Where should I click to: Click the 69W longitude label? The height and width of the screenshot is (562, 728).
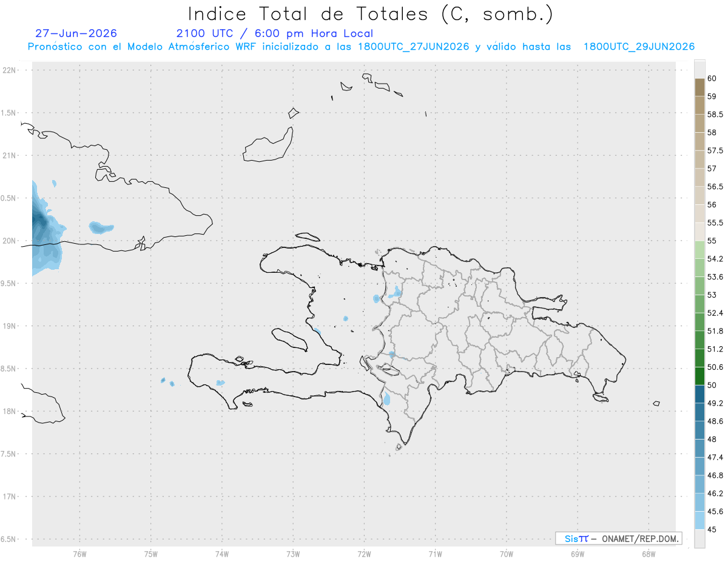577,554
